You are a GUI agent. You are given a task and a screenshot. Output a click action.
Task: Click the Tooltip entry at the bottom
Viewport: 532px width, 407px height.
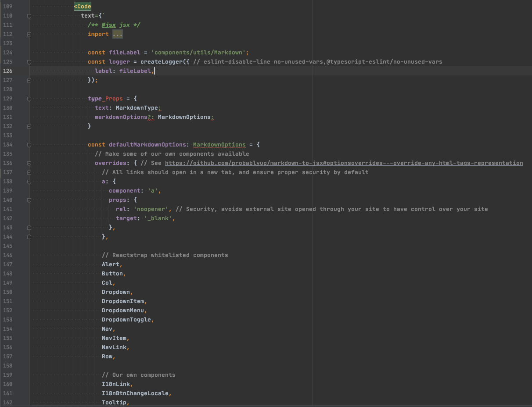[x=114, y=402]
